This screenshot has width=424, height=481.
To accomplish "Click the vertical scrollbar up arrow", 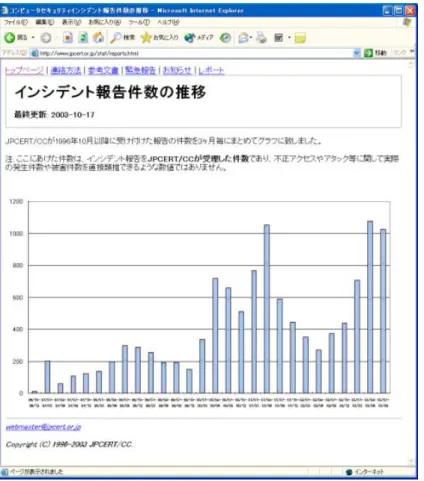I will pyautogui.click(x=411, y=64).
